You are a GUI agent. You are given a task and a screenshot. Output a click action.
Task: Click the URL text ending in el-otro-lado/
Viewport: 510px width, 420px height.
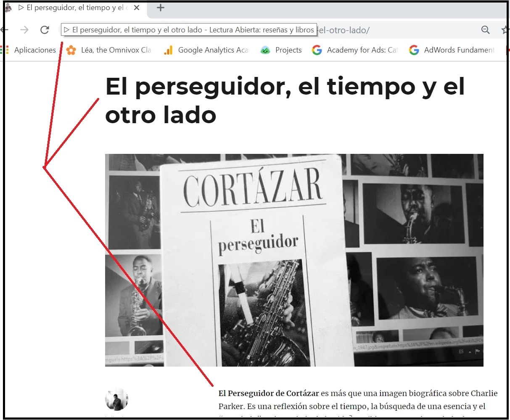(344, 30)
